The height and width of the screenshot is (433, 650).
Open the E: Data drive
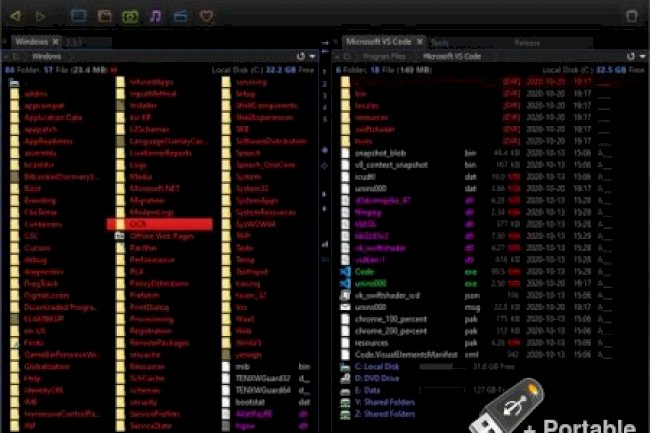(x=367, y=390)
